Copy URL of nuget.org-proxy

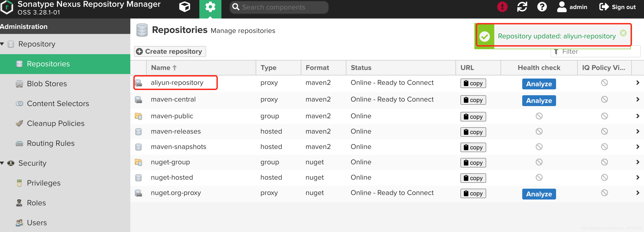(473, 193)
